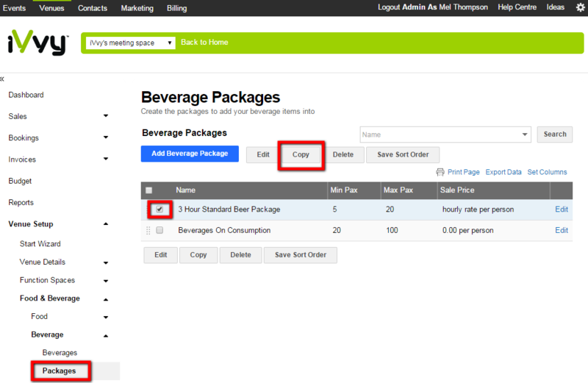This screenshot has height=383, width=588.
Task: Open the Events top menu
Action: [x=14, y=8]
